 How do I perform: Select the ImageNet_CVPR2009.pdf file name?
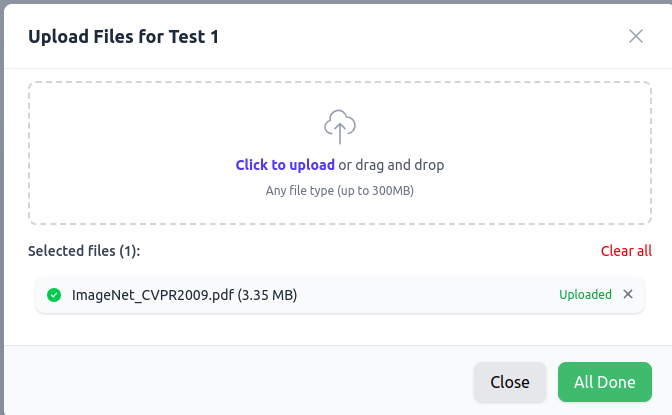pyautogui.click(x=153, y=295)
